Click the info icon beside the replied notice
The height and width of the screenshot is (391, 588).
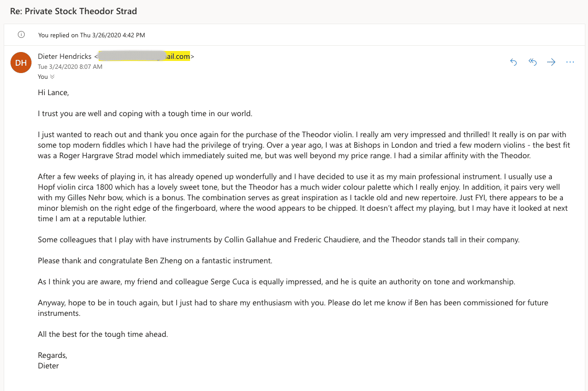click(x=21, y=35)
